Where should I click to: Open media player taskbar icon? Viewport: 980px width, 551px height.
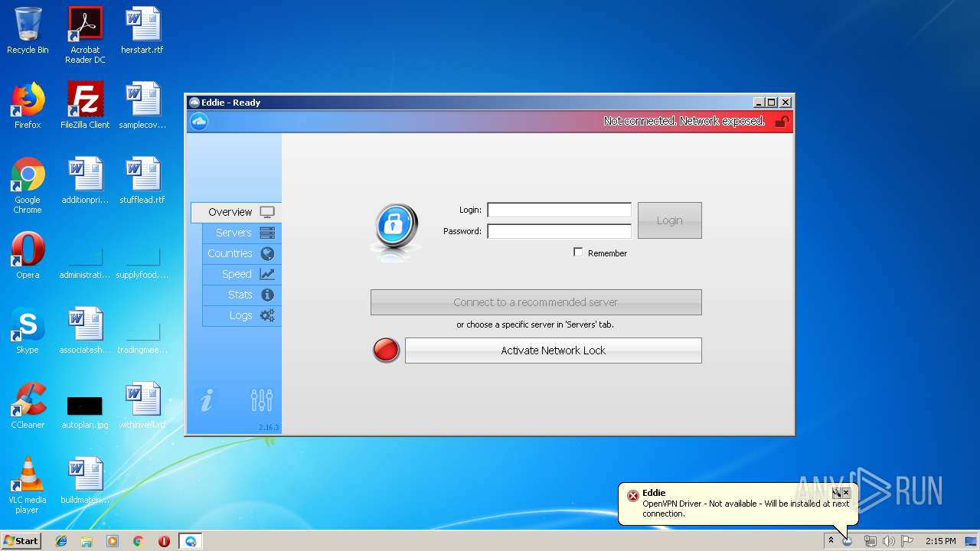[113, 541]
